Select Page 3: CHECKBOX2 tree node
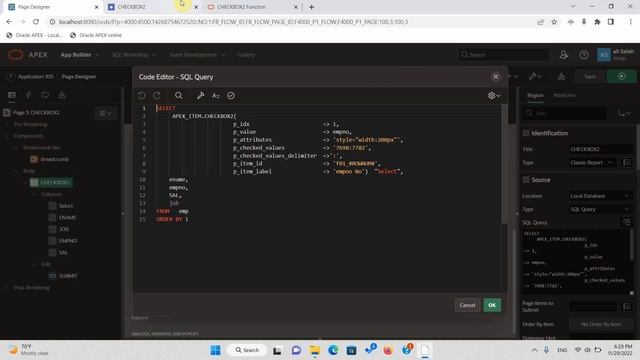The image size is (640, 360). pyautogui.click(x=36, y=113)
